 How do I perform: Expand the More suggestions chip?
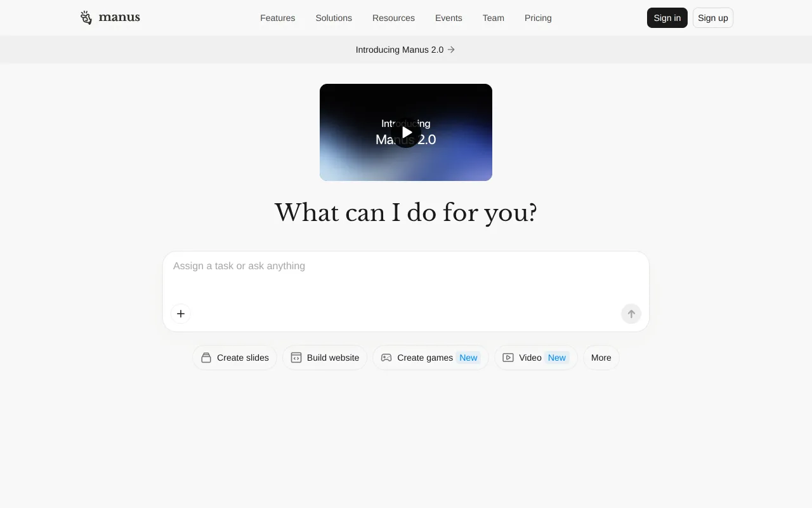(601, 358)
